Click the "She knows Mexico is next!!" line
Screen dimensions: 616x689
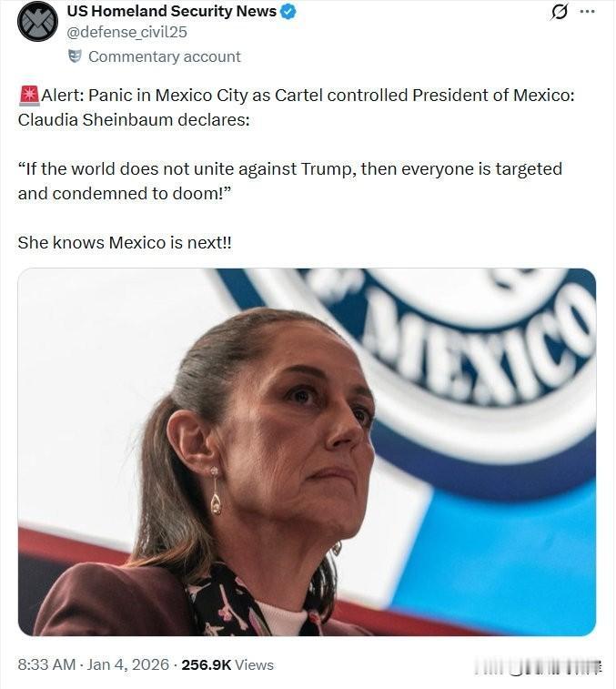[125, 242]
